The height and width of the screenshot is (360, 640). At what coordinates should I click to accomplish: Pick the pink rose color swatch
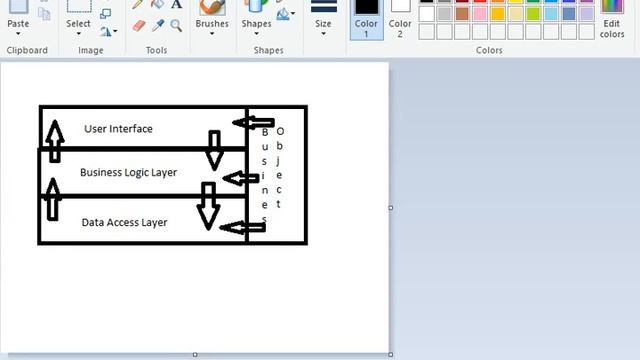[x=480, y=14]
